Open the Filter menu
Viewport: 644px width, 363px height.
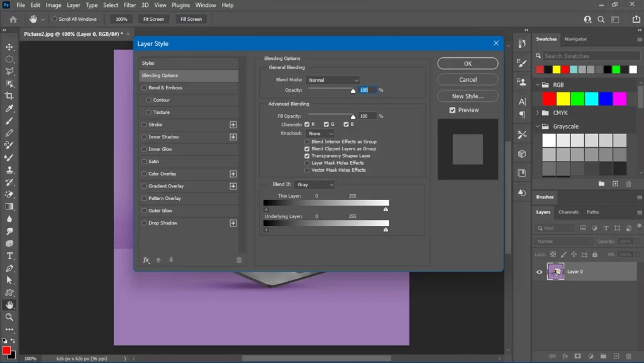pyautogui.click(x=130, y=5)
